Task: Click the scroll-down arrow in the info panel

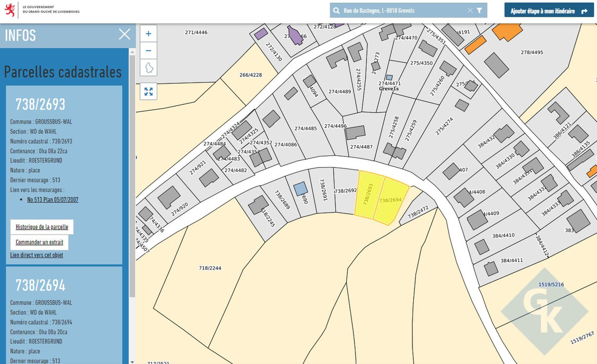Action: 132,361
